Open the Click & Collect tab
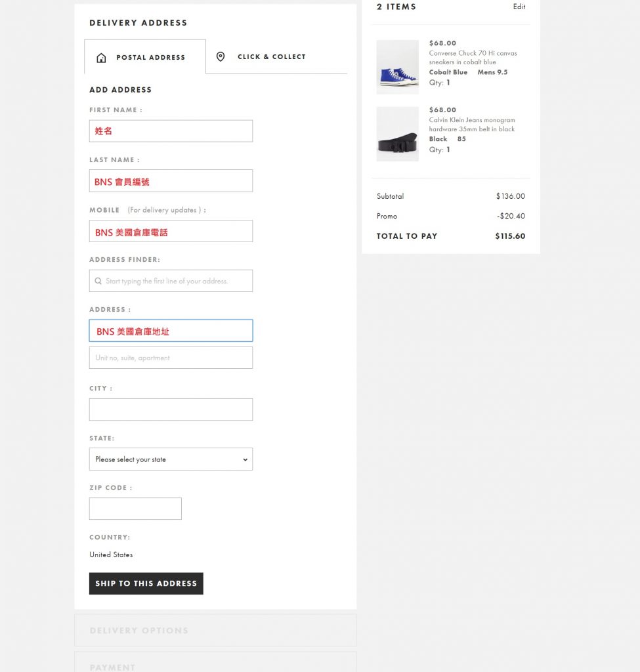This screenshot has height=672, width=640. coord(271,57)
